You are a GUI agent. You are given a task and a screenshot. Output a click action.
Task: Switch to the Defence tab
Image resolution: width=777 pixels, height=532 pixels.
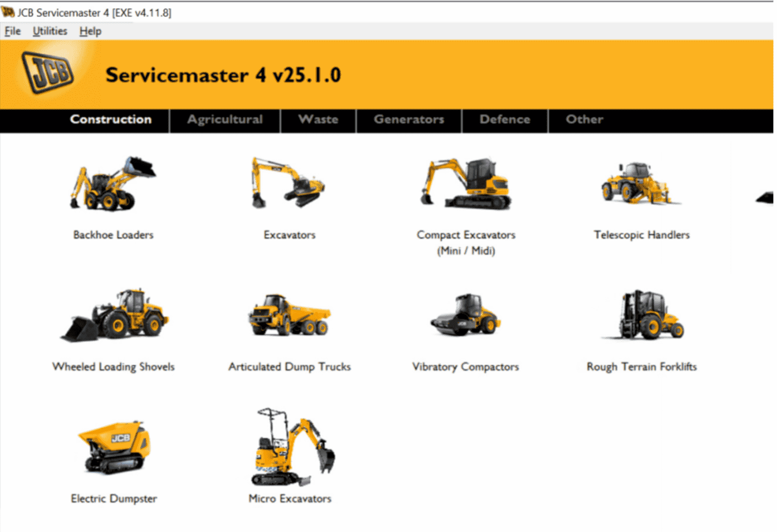505,120
